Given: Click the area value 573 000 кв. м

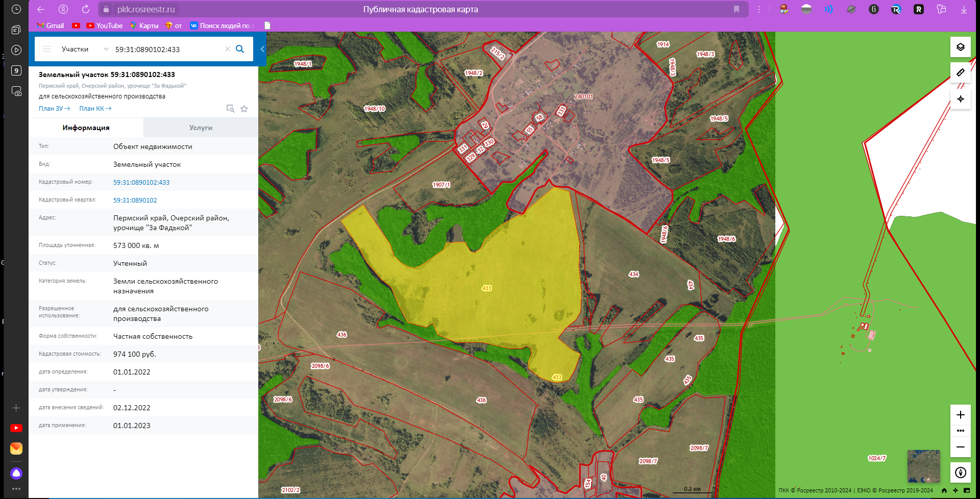Looking at the screenshot, I should (x=136, y=245).
